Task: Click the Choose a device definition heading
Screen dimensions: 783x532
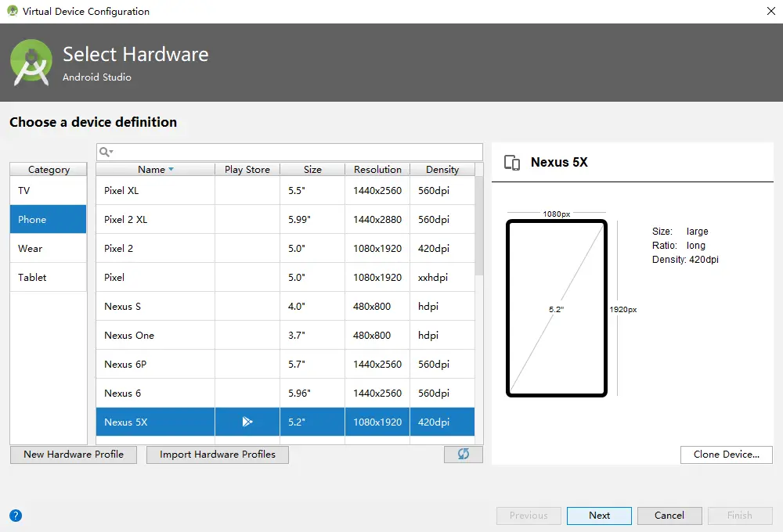Action: click(93, 122)
